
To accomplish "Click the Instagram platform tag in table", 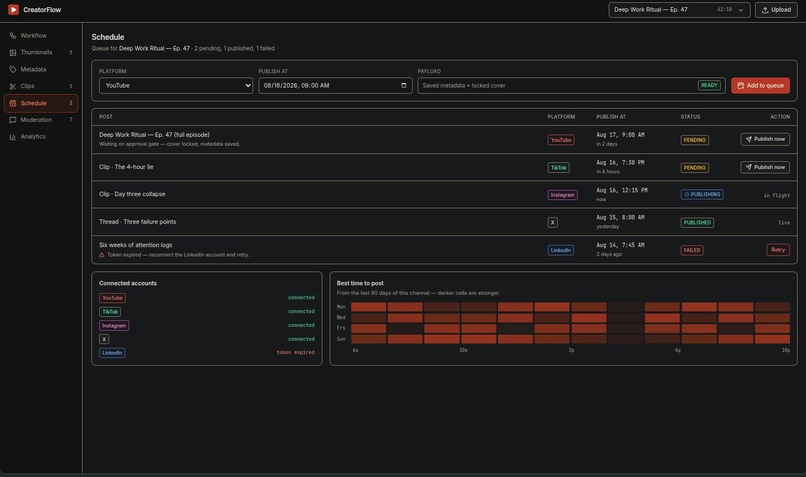I will (562, 195).
